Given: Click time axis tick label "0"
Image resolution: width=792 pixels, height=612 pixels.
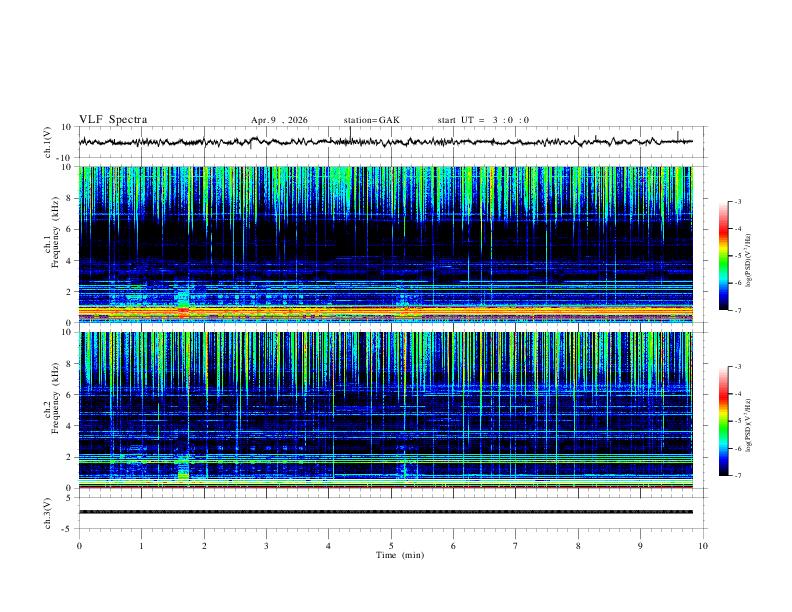Looking at the screenshot, I should pos(79,546).
